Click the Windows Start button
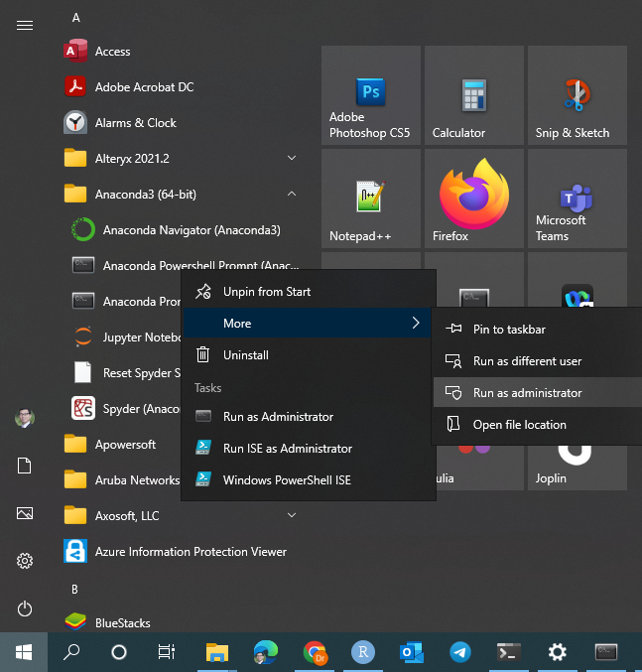The width and height of the screenshot is (642, 672). click(x=24, y=652)
